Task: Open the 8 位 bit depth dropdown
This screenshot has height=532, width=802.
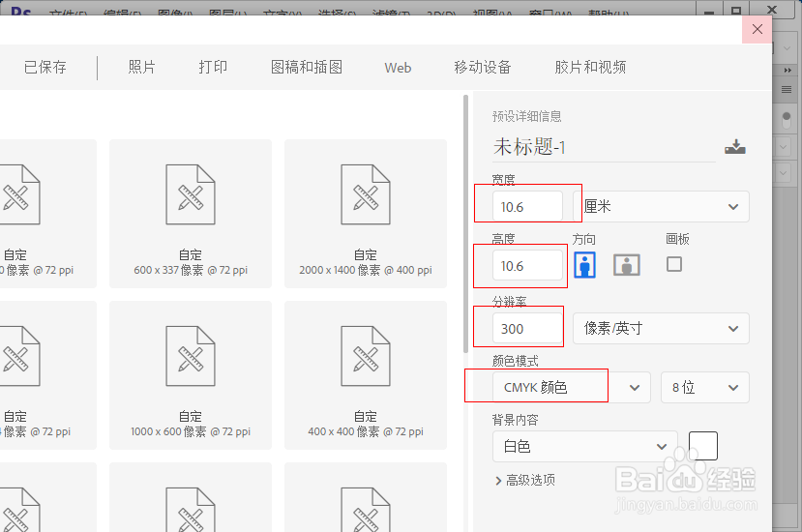Action: pyautogui.click(x=705, y=387)
